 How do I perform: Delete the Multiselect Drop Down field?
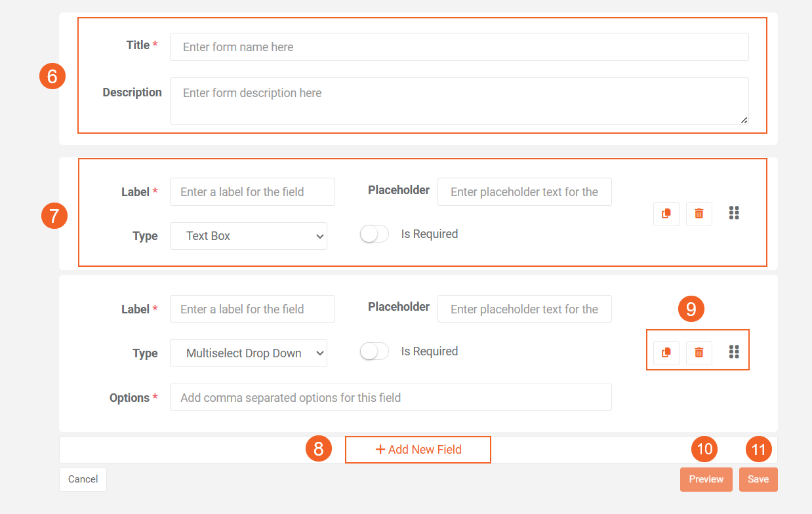tap(699, 353)
